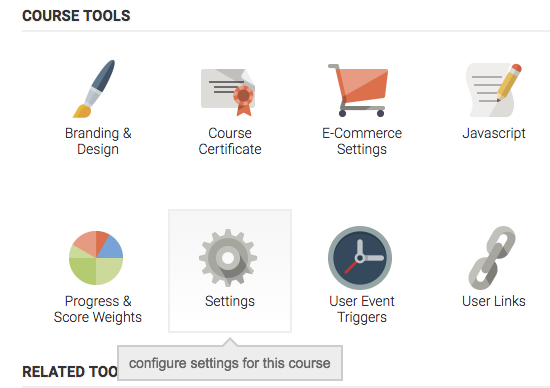Select the Branding & Design label

98,141
